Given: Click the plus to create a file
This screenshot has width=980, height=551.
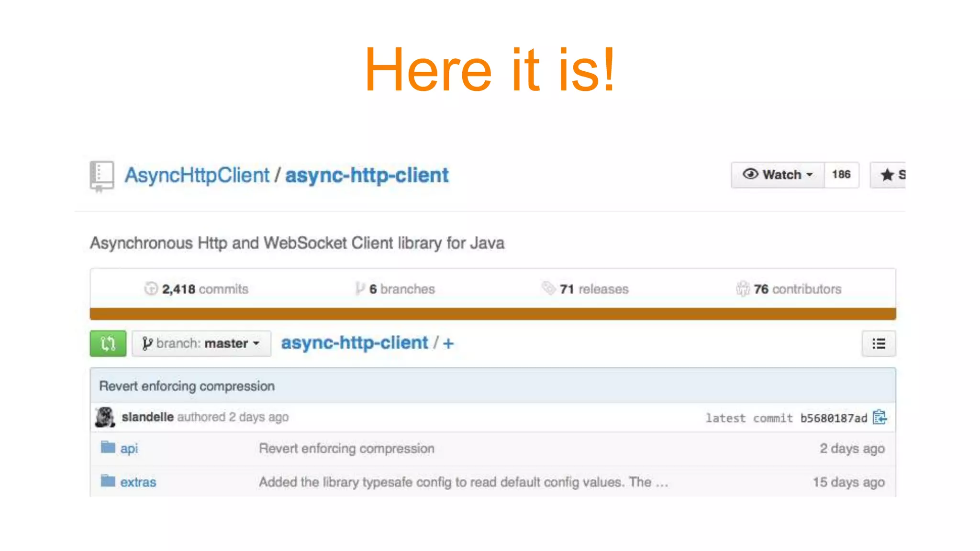Looking at the screenshot, I should pyautogui.click(x=448, y=343).
